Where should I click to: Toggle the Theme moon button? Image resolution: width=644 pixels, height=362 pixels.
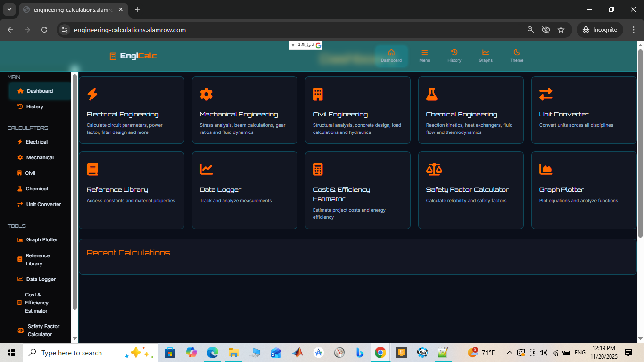coord(517,56)
